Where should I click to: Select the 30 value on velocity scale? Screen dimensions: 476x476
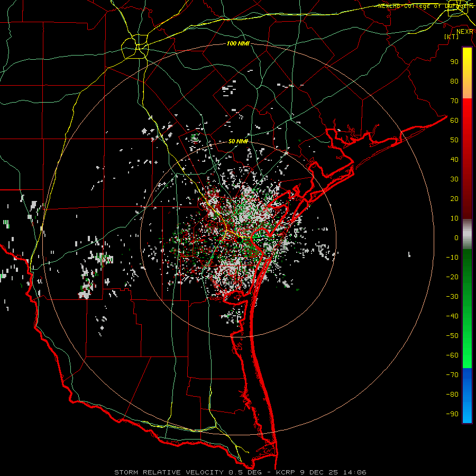tap(454, 179)
